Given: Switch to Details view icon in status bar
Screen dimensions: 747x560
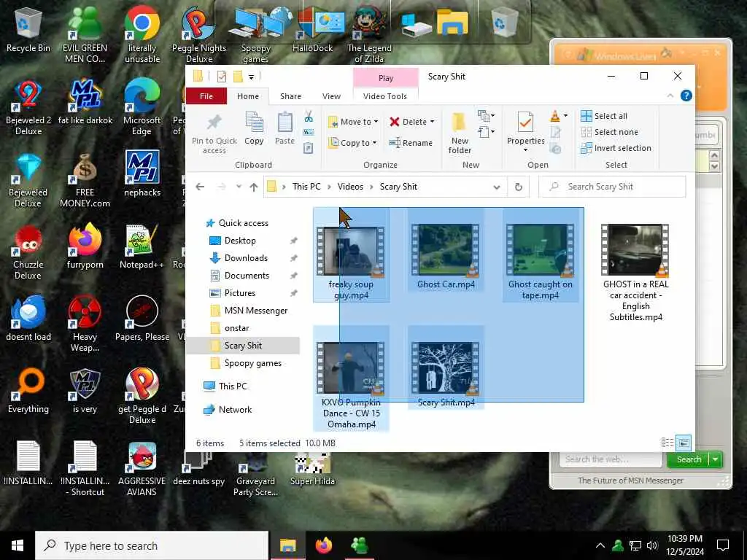Looking at the screenshot, I should click(x=667, y=443).
